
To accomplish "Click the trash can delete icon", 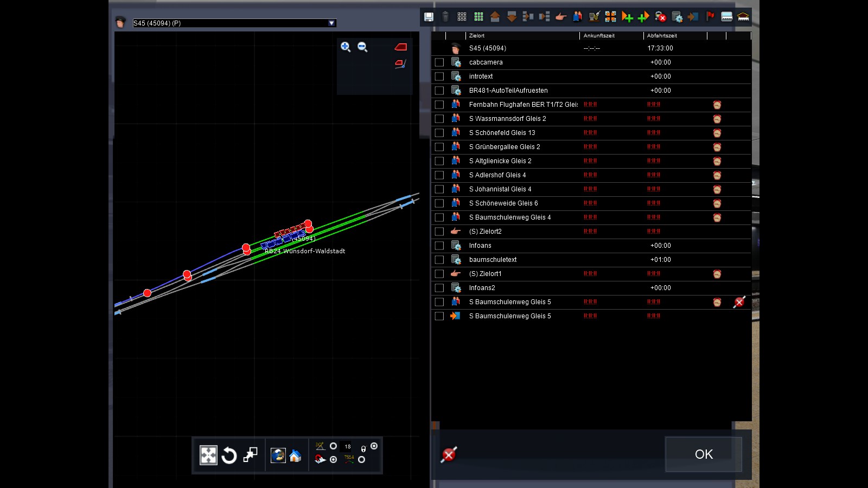I will point(445,17).
